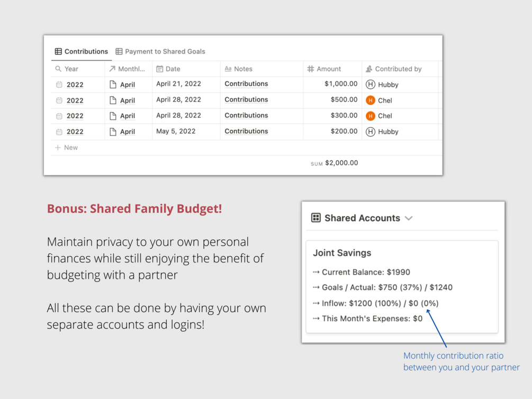Click the Notes column text icon
The image size is (532, 399).
228,69
